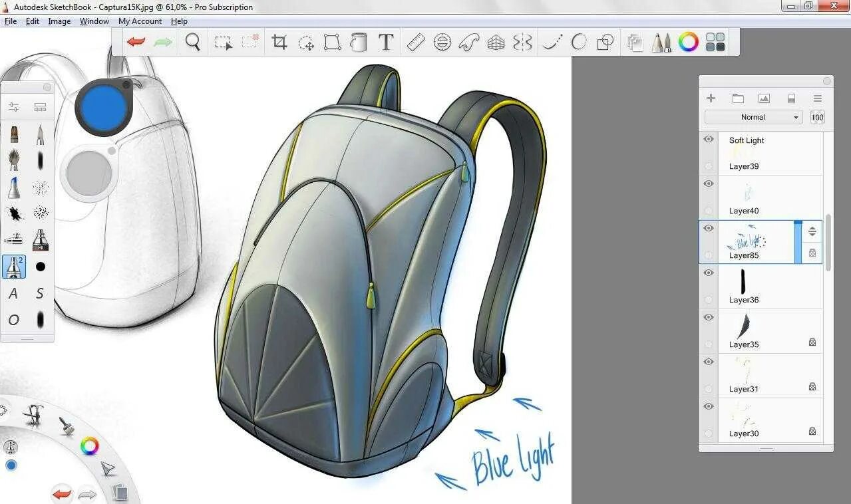Select the Distort transform tool
This screenshot has height=504, width=851.
coord(332,43)
